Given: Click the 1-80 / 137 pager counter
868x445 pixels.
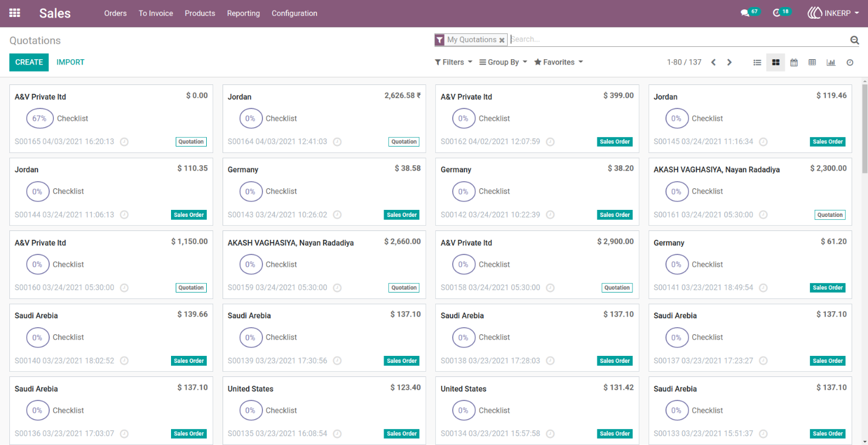Looking at the screenshot, I should (x=684, y=62).
